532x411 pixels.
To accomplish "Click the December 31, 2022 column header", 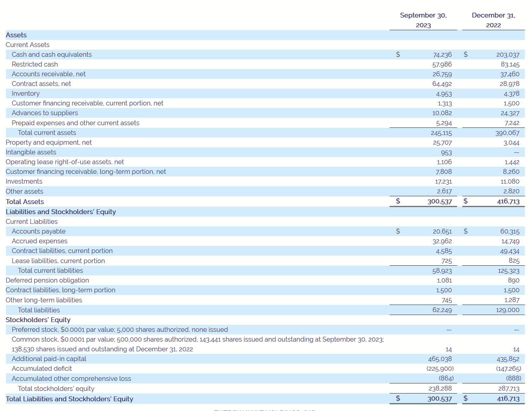I will [x=493, y=20].
